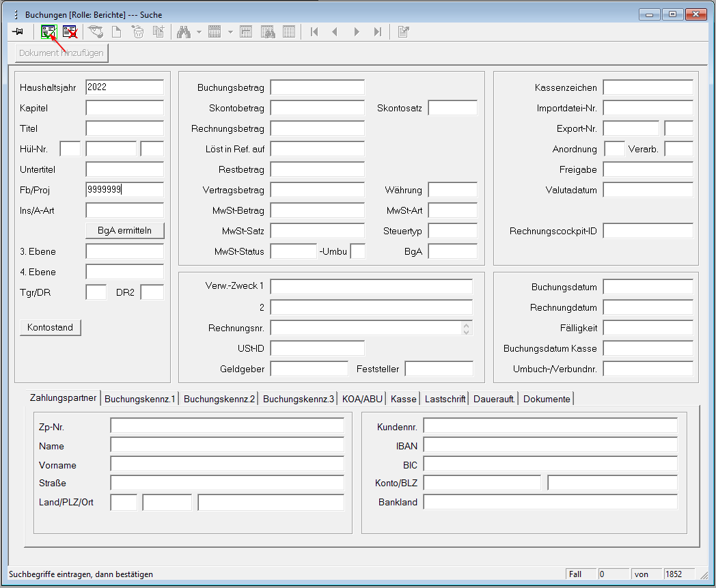Expand the dropdown arrow beside the table icon
This screenshot has height=588, width=716.
pos(230,32)
